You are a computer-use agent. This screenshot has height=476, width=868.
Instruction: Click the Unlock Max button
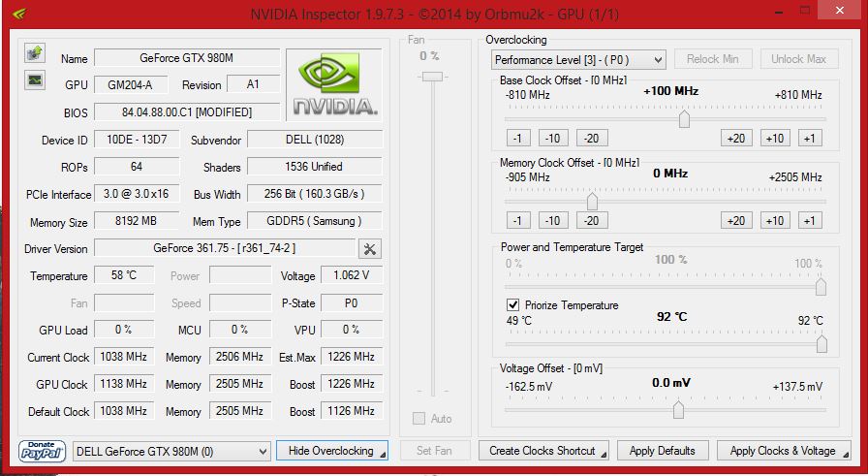(799, 59)
